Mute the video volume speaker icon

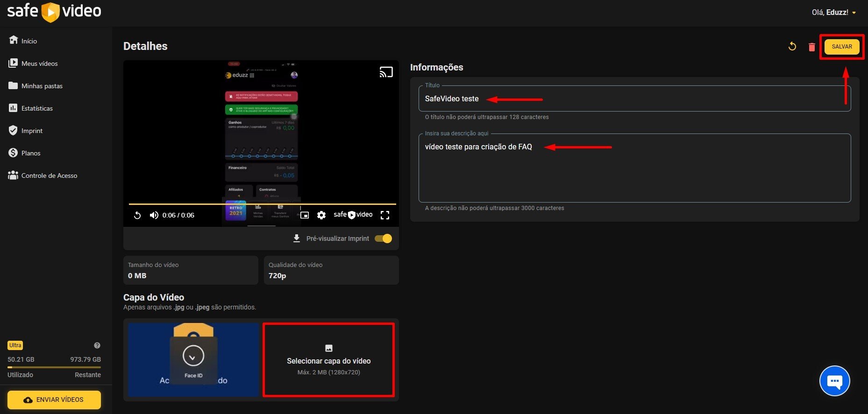[x=154, y=215]
